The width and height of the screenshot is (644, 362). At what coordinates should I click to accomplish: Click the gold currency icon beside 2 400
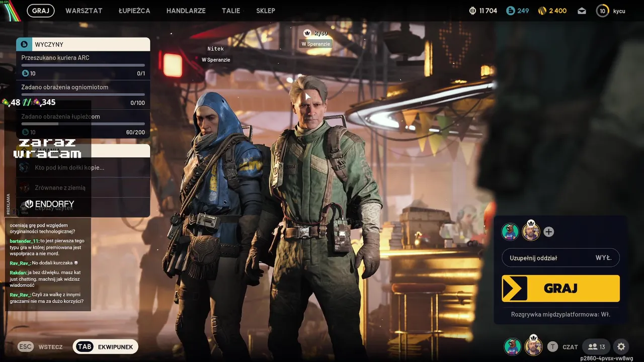point(542,11)
